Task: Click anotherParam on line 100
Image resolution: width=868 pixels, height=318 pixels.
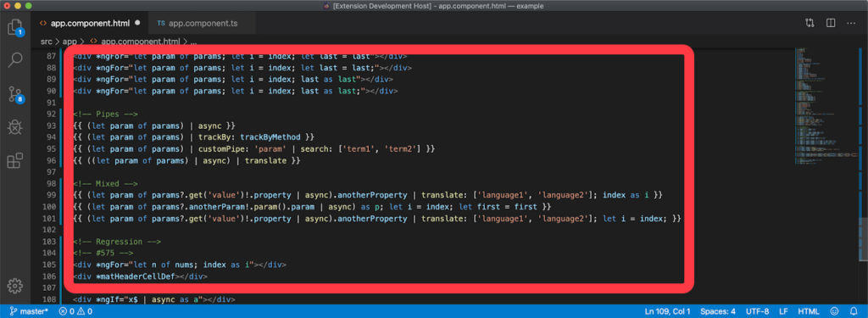Action: pos(218,207)
